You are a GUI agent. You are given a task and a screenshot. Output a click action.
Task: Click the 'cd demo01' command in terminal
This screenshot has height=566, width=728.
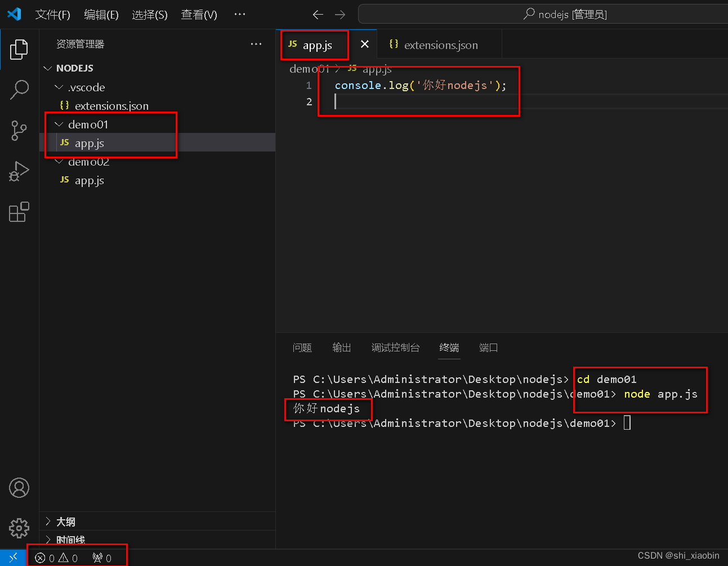point(607,380)
